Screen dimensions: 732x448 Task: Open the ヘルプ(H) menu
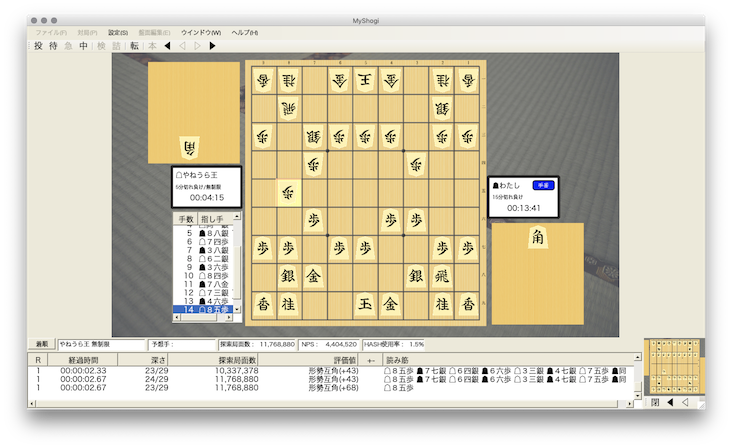point(245,33)
